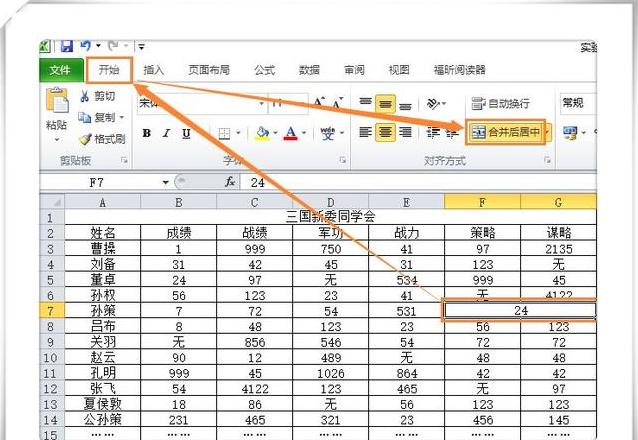The height and width of the screenshot is (440, 638).
Task: Open the 常规 number format box
Action: pos(578,103)
